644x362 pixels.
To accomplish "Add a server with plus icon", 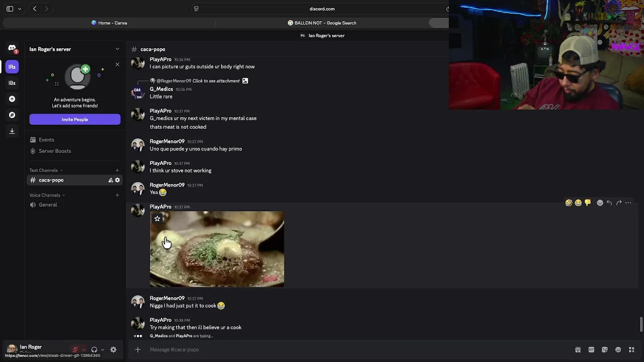I will 12,99.
